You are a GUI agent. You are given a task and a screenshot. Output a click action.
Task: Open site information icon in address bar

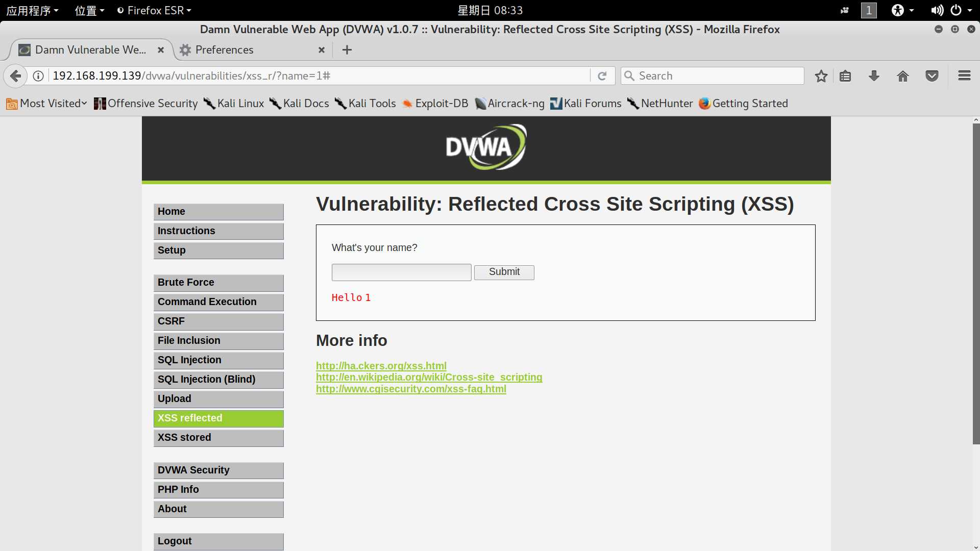pos(38,76)
